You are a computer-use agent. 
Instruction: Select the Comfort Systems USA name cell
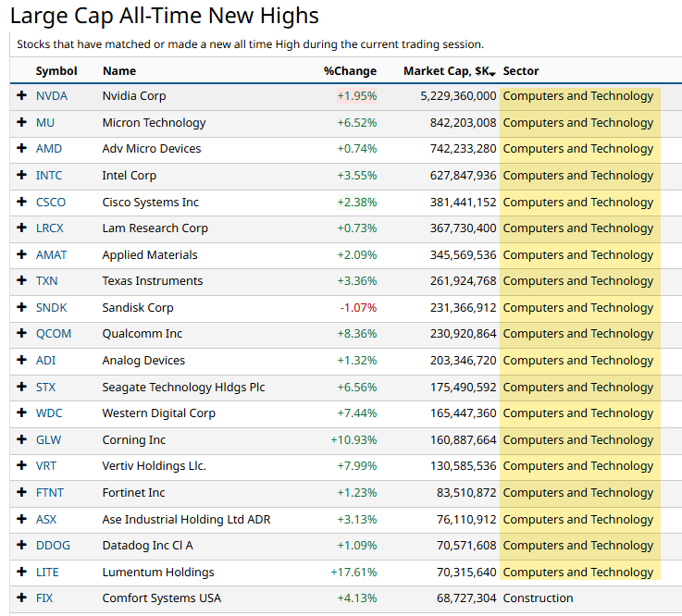pyautogui.click(x=162, y=598)
